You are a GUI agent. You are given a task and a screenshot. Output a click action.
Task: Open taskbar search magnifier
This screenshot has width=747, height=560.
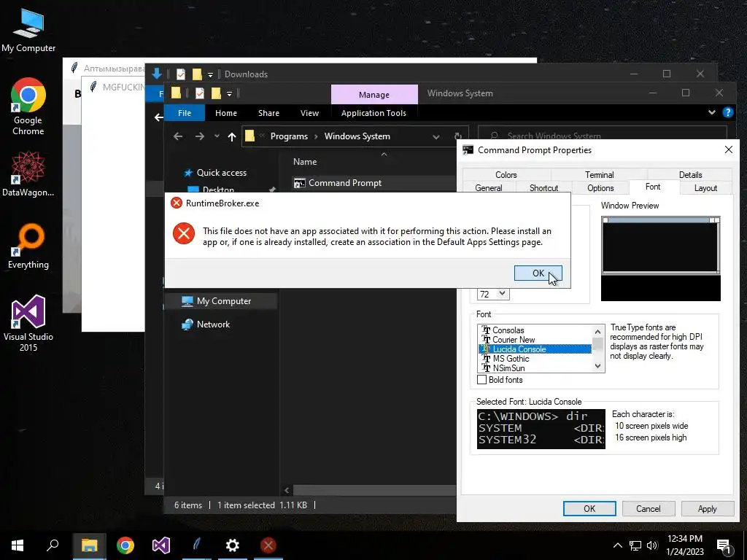(x=53, y=545)
